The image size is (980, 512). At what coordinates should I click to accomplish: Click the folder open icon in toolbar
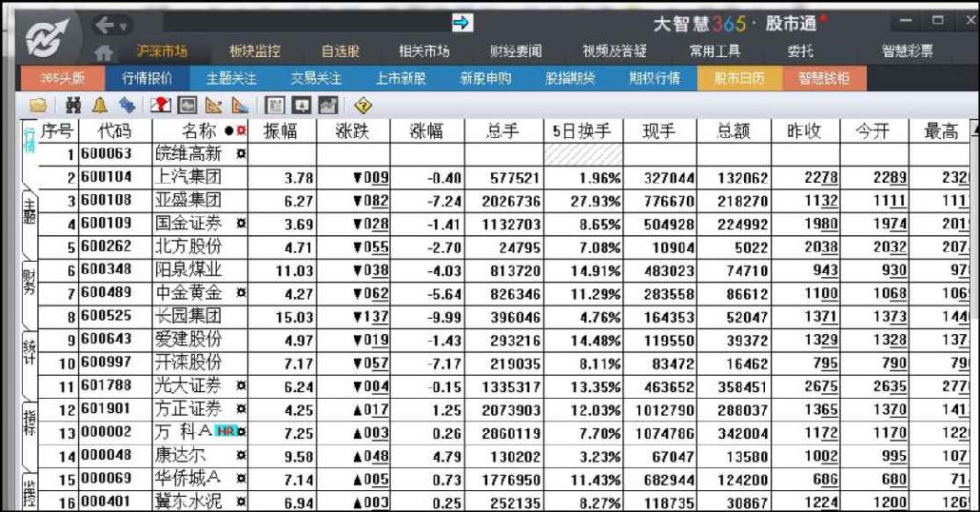(38, 105)
